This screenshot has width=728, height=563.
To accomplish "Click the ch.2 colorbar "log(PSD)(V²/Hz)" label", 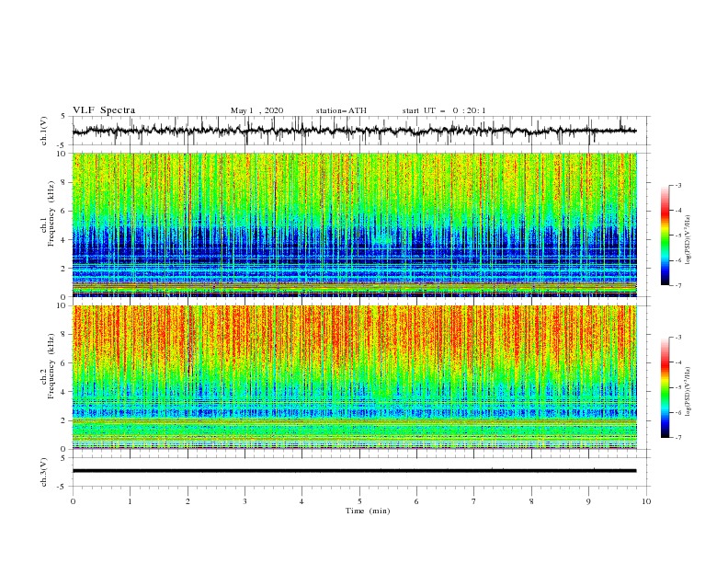I will point(688,392).
